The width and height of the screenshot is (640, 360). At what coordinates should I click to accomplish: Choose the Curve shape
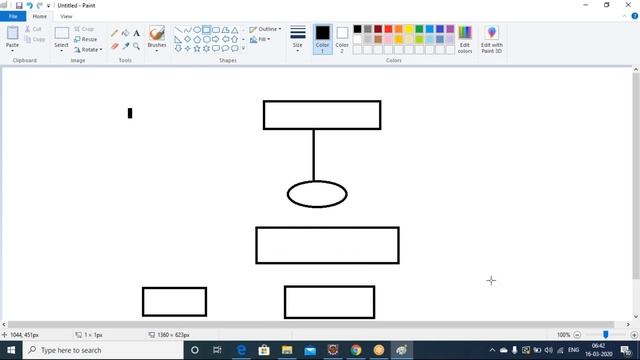tap(188, 30)
